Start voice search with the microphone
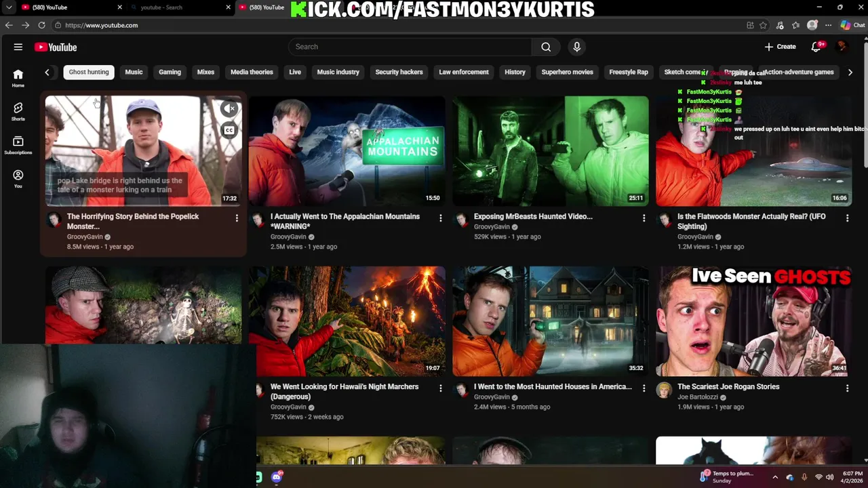 click(x=576, y=47)
